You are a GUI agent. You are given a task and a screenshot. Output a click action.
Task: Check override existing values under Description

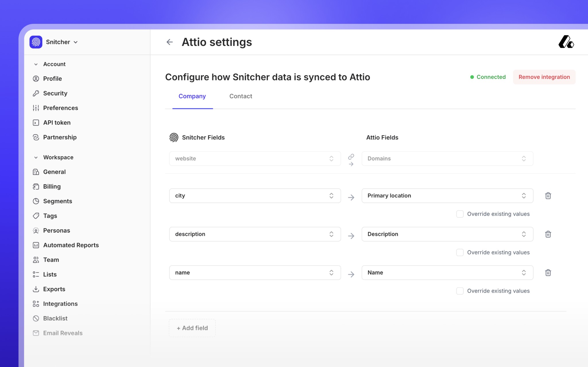(460, 252)
